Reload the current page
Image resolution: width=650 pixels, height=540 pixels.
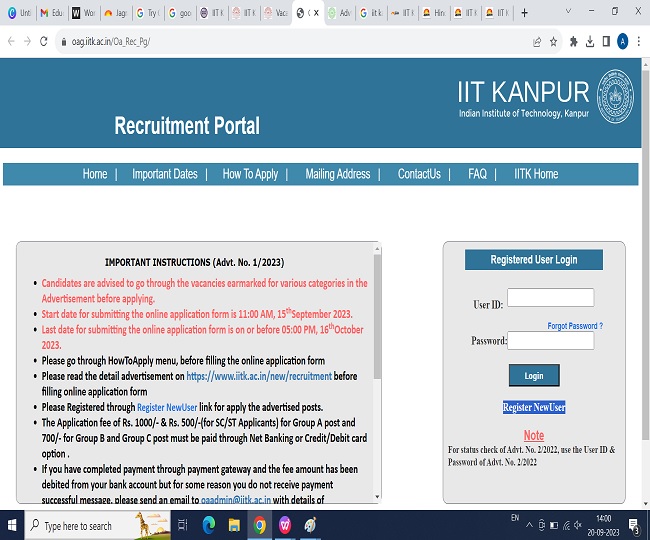click(44, 41)
